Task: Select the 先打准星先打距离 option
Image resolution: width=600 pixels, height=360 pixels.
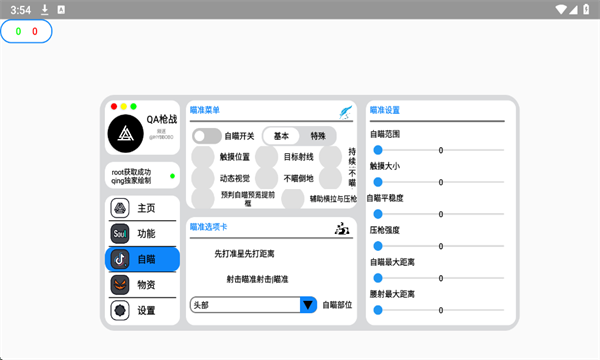Action: 244,254
